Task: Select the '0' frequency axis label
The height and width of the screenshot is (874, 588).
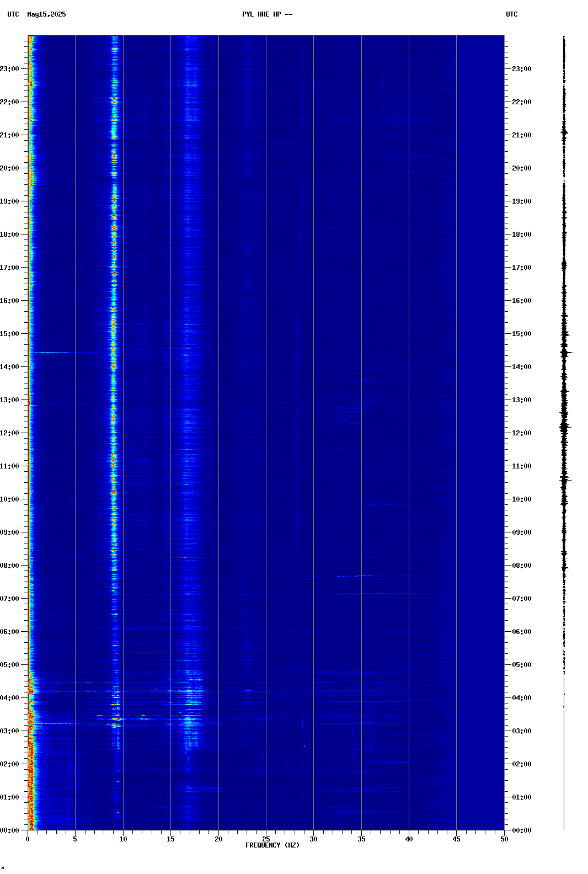Action: [28, 839]
